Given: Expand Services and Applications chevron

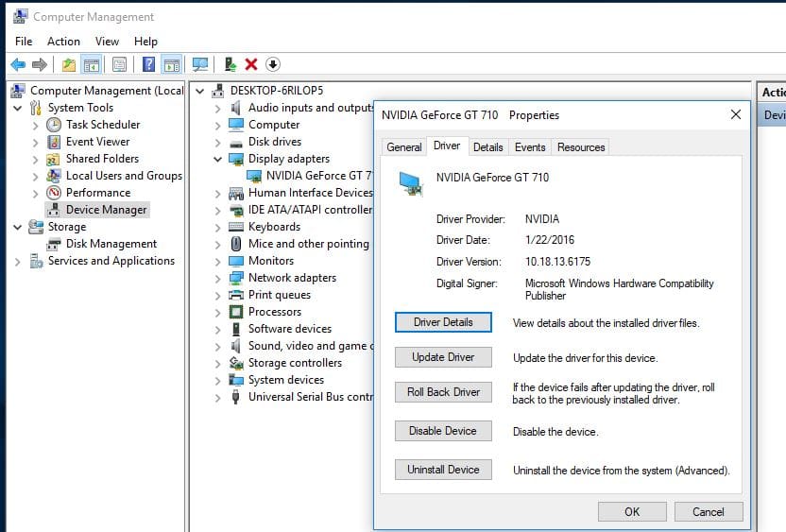Looking at the screenshot, I should pyautogui.click(x=18, y=261).
